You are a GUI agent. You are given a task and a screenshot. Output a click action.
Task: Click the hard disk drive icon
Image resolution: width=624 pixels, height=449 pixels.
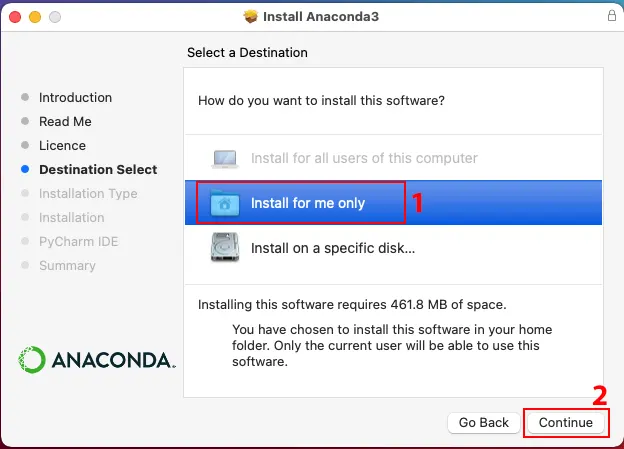pos(225,248)
